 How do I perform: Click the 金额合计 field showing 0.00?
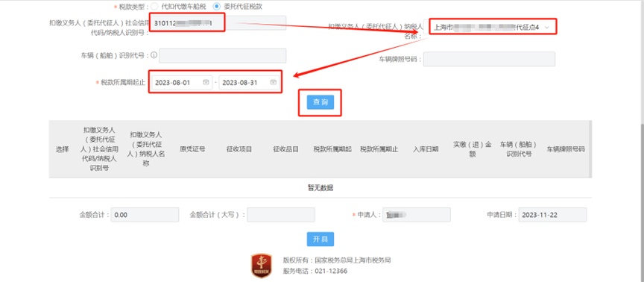[x=145, y=215]
